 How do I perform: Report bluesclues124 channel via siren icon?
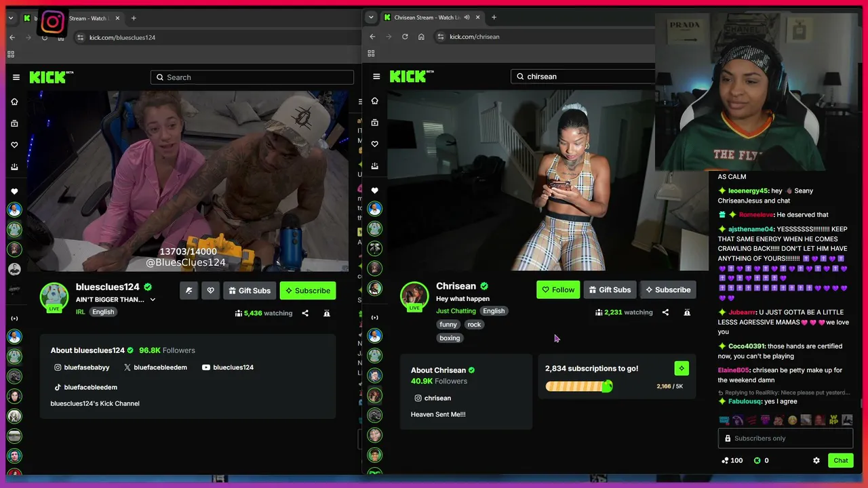point(327,313)
